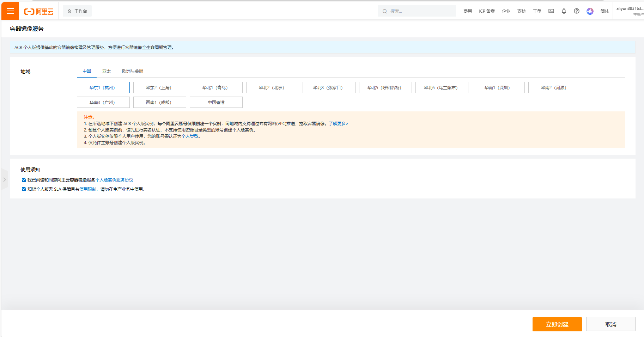Open the AI assistant icon

[590, 11]
